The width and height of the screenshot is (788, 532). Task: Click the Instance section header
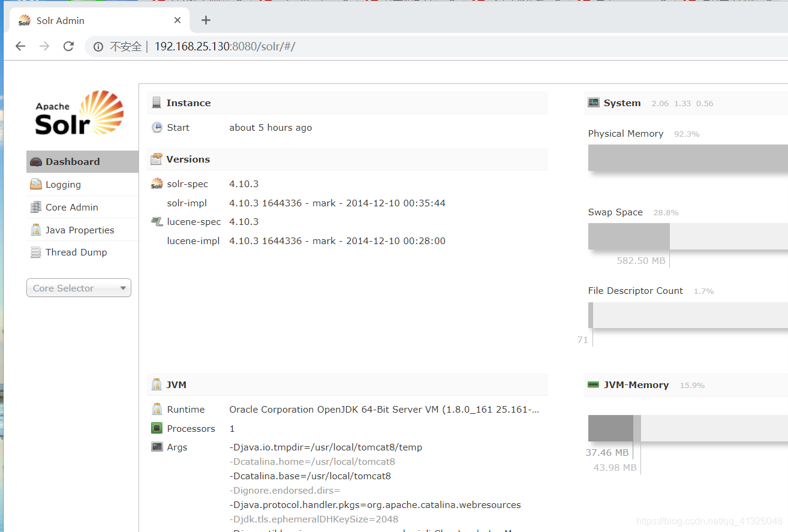tap(347, 103)
